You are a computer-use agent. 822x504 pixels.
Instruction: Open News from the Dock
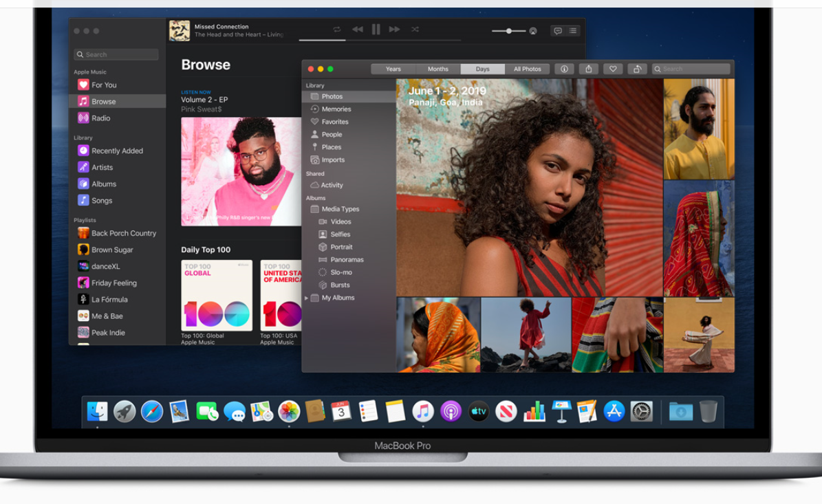[506, 411]
